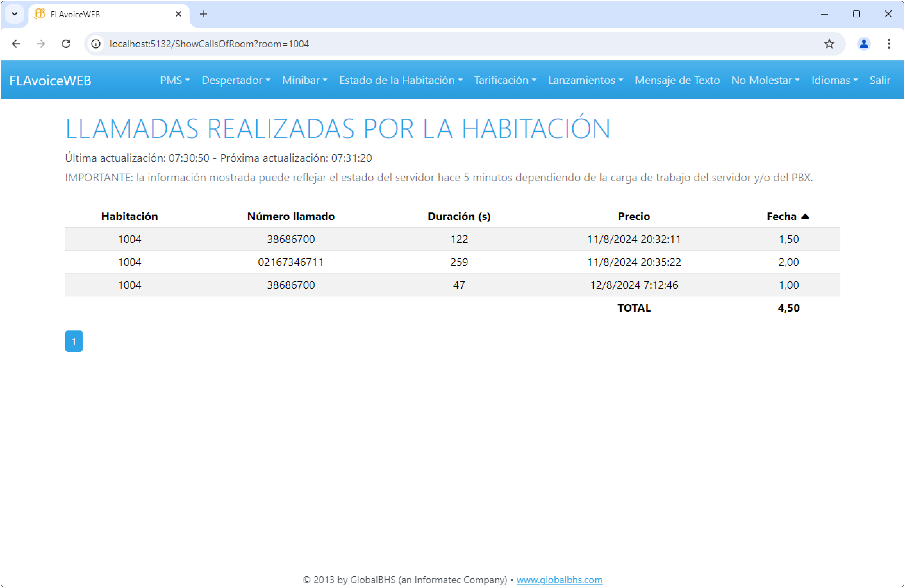Open Mensaje de Texto page
The height and width of the screenshot is (588, 905).
tap(677, 80)
